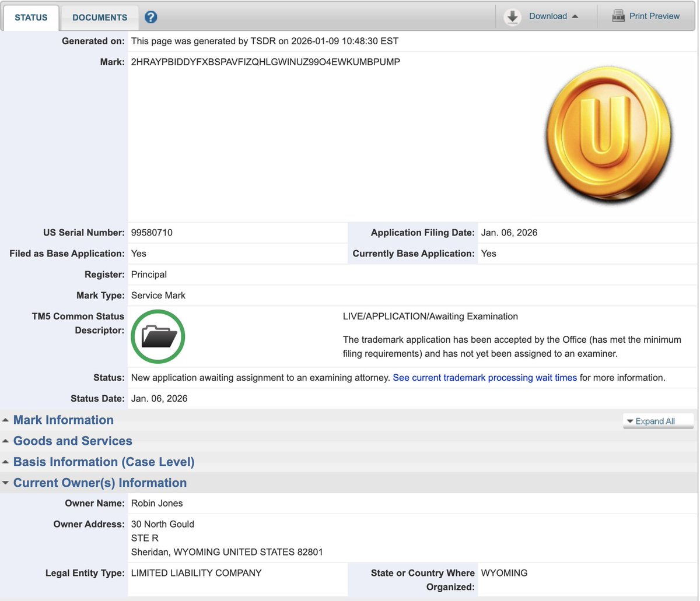Image resolution: width=700 pixels, height=601 pixels.
Task: Click the up caret beside Download
Action: coord(575,16)
